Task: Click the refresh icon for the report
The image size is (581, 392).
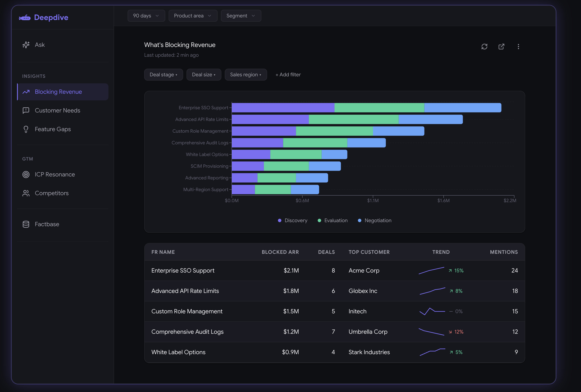Action: 484,47
